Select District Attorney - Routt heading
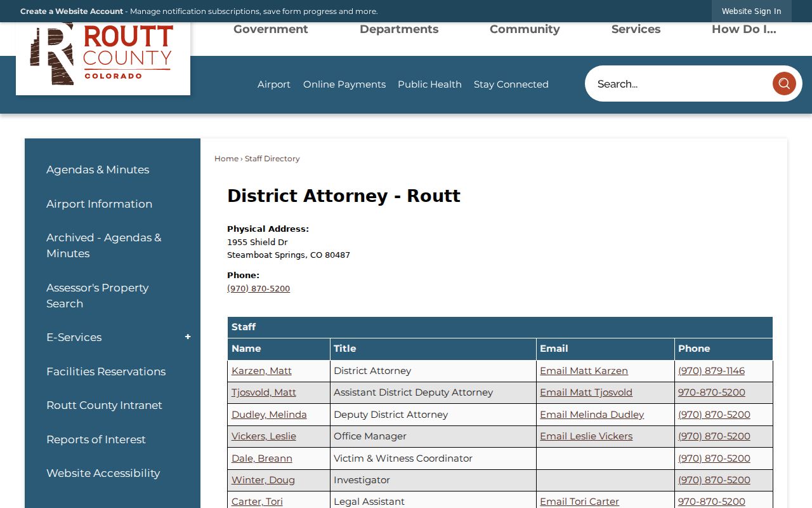The image size is (812, 508). point(344,196)
